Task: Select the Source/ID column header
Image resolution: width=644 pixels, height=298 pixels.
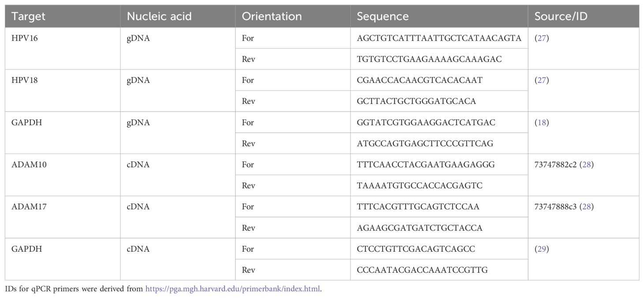Action: click(559, 17)
